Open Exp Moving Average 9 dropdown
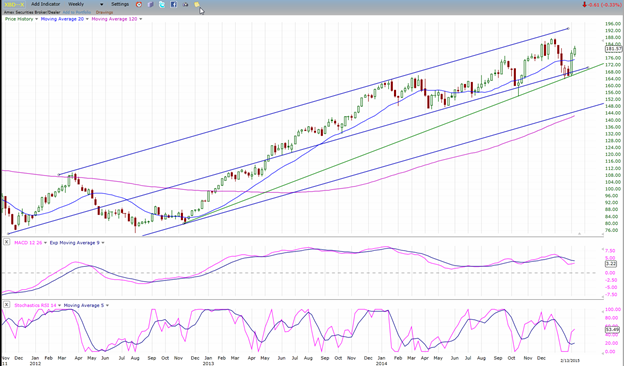This screenshot has height=366, width=624. [103, 243]
